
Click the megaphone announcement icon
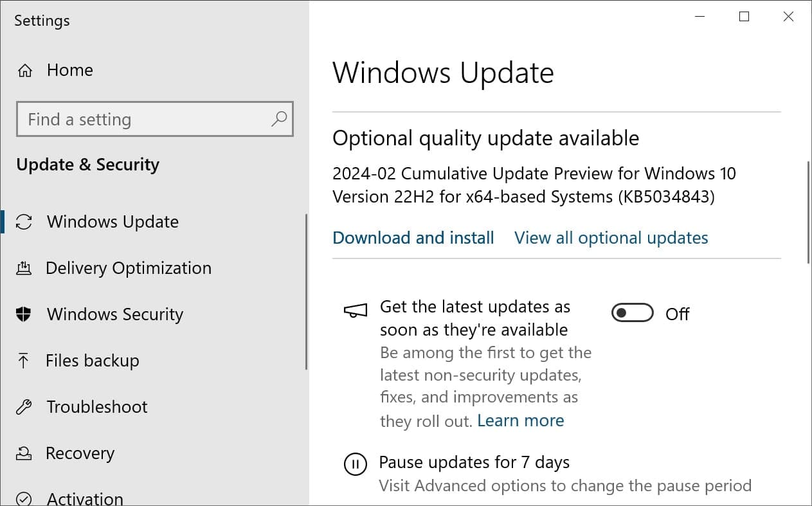pyautogui.click(x=354, y=310)
